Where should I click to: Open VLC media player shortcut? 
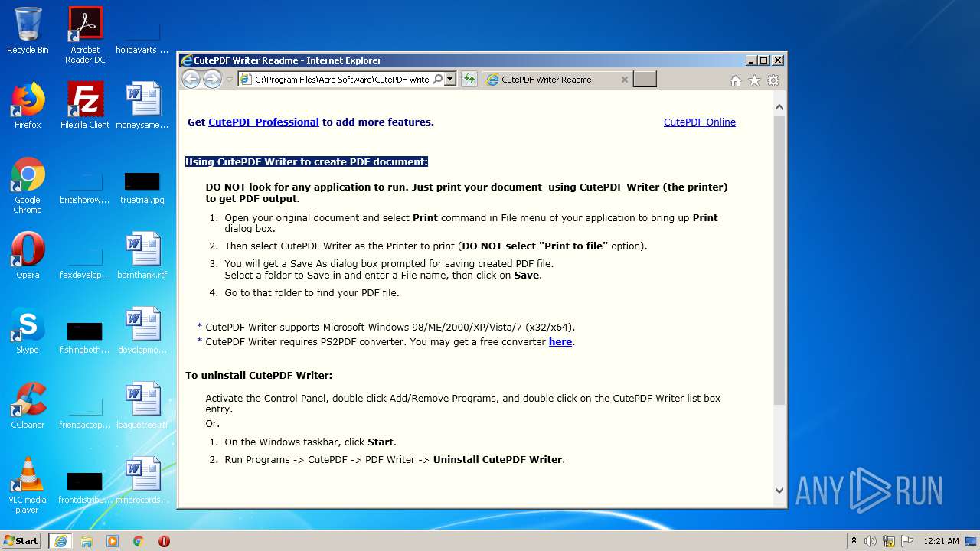(28, 486)
